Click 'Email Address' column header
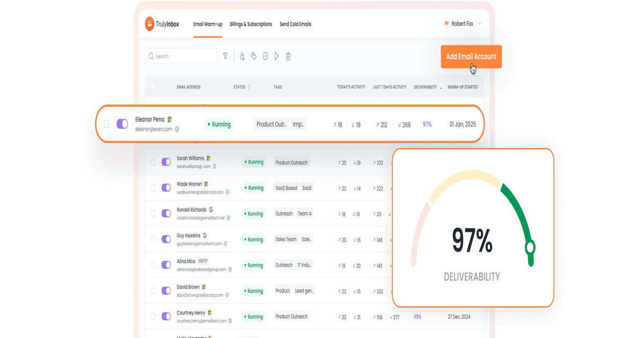This screenshot has width=644, height=338. [x=189, y=87]
